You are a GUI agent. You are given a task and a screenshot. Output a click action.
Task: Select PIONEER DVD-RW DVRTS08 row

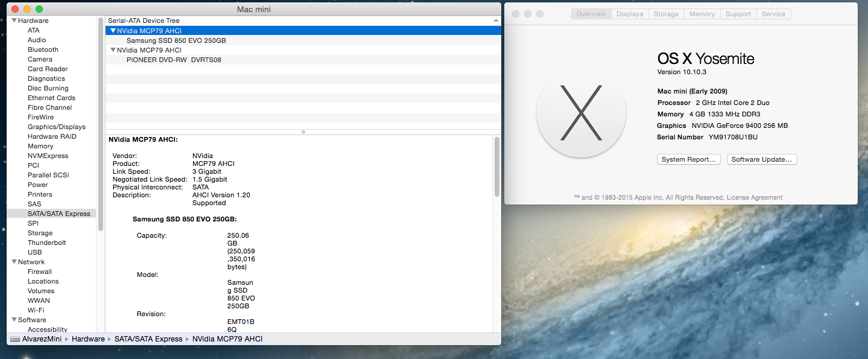[303, 59]
